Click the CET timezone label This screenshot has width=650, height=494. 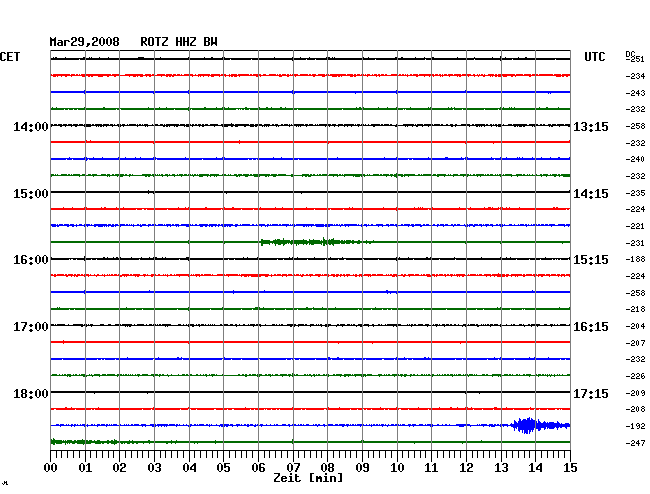10,57
